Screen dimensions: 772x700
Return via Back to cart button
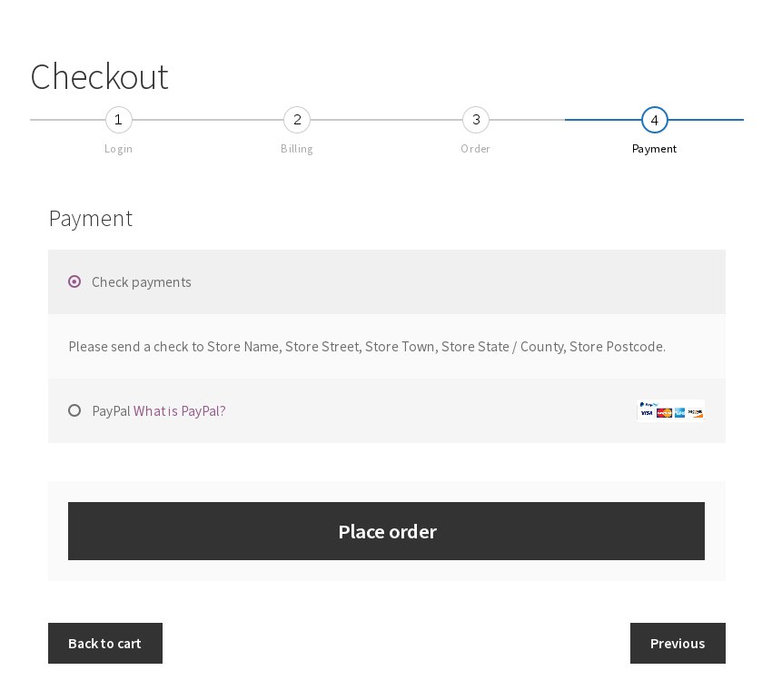pos(104,643)
